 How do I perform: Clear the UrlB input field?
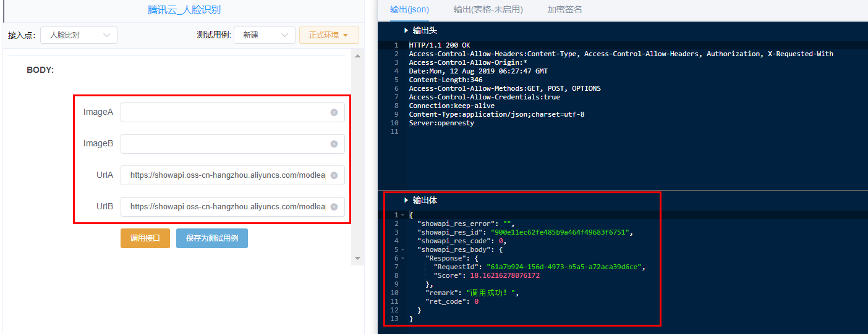pos(334,207)
